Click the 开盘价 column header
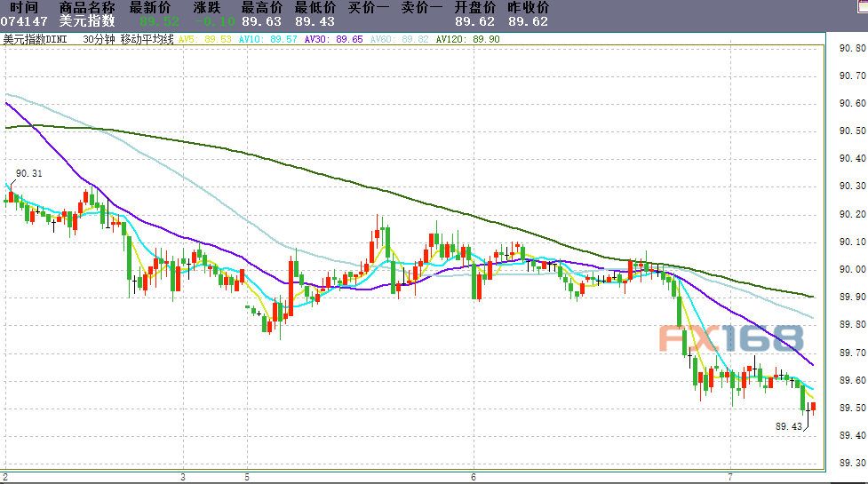This screenshot has height=484, width=868. click(x=475, y=8)
